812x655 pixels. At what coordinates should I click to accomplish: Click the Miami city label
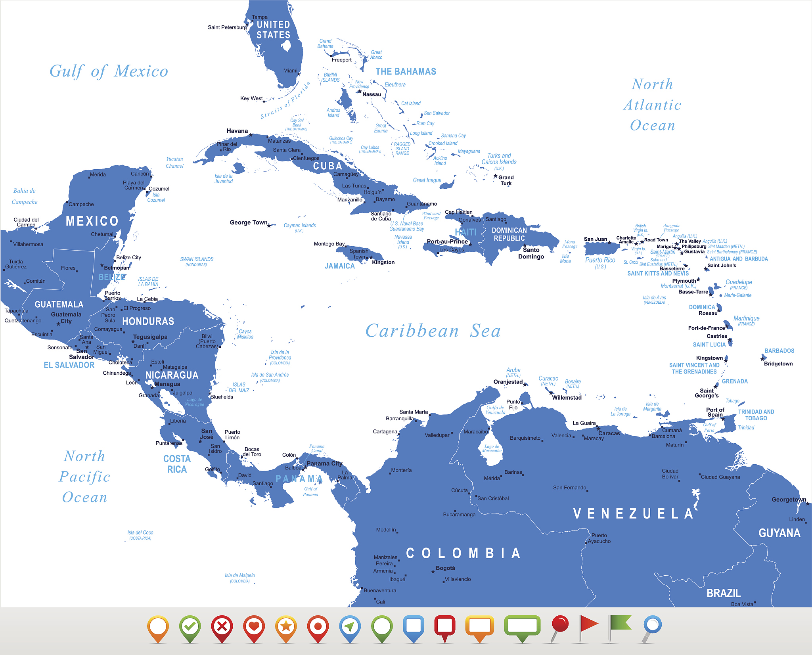coord(290,71)
